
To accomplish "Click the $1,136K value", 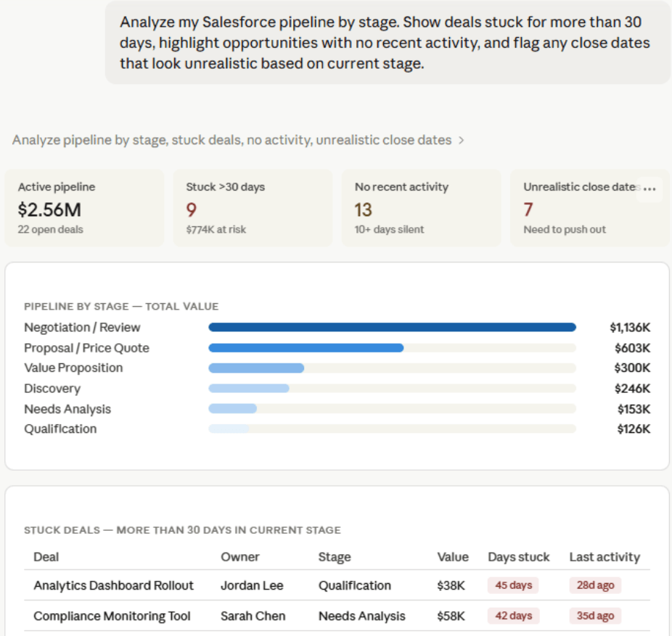I will 630,328.
